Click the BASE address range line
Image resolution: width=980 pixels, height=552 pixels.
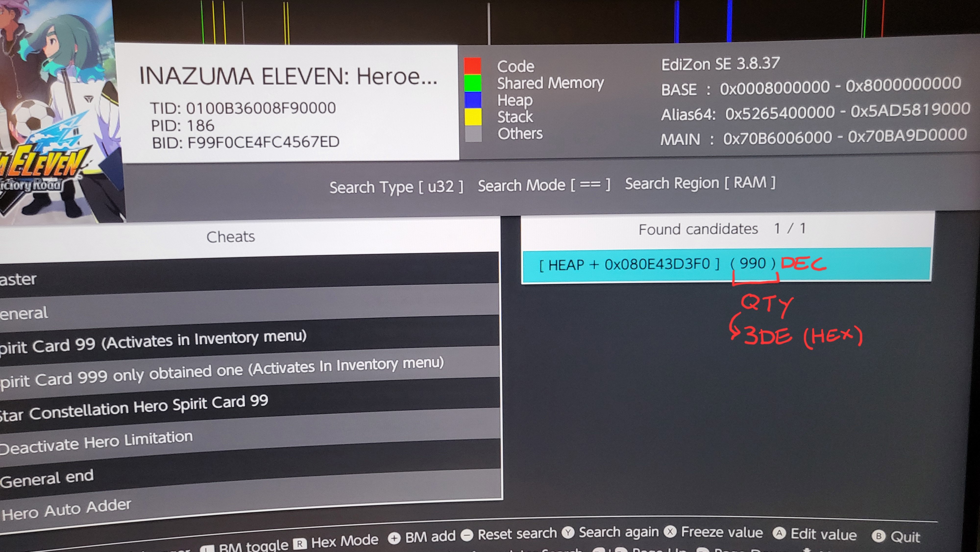pyautogui.click(x=811, y=87)
